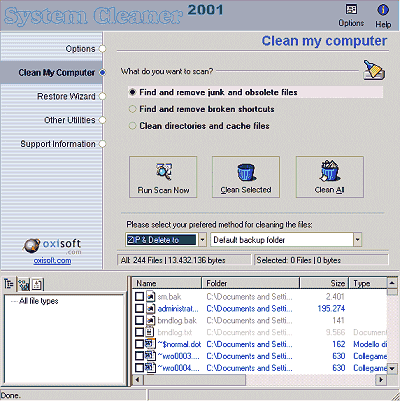This screenshot has width=400, height=401.
Task: Select All file types tree node
Action: 39,301
